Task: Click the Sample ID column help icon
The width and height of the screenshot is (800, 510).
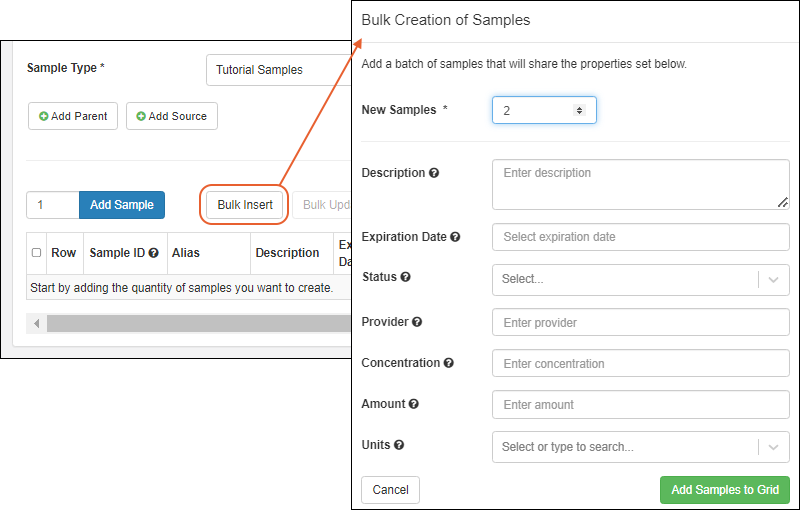Action: tap(154, 253)
